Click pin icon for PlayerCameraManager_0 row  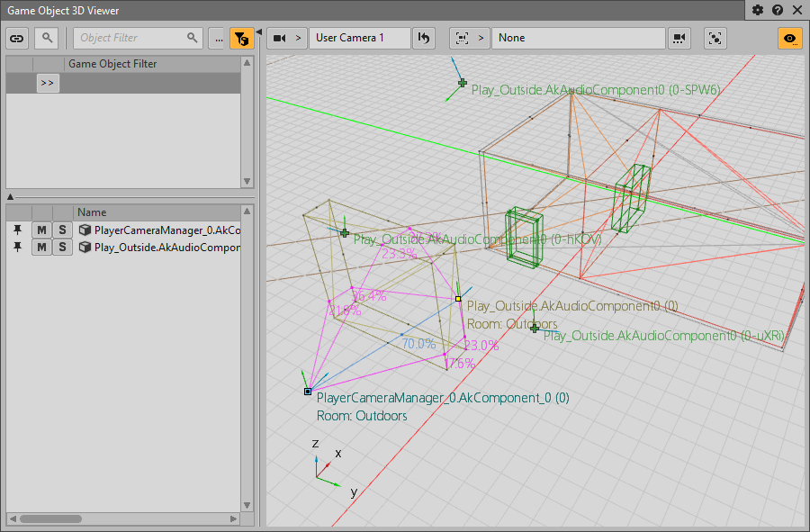click(17, 230)
